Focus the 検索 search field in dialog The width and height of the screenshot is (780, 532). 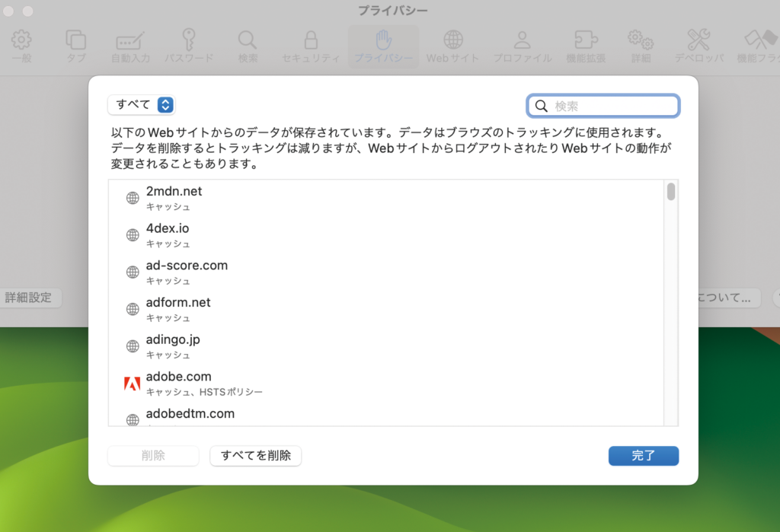(x=603, y=106)
